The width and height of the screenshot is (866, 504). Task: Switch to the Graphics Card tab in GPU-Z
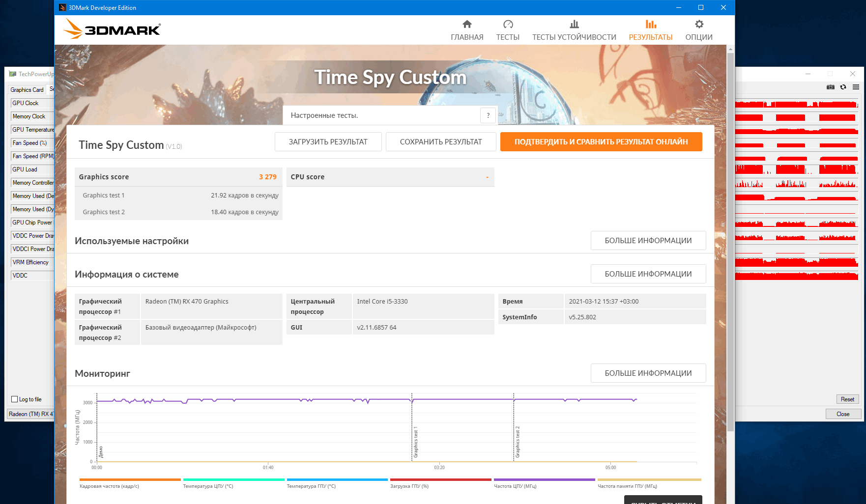coord(27,90)
